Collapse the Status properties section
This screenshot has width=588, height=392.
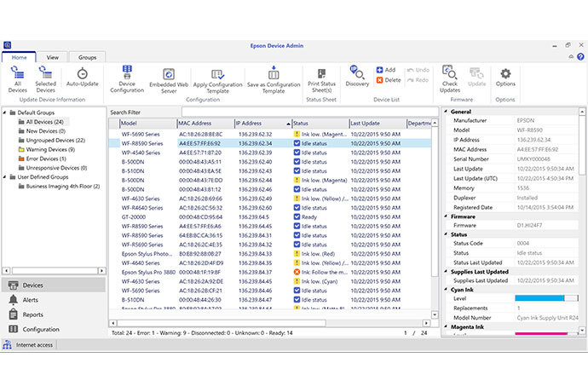446,234
